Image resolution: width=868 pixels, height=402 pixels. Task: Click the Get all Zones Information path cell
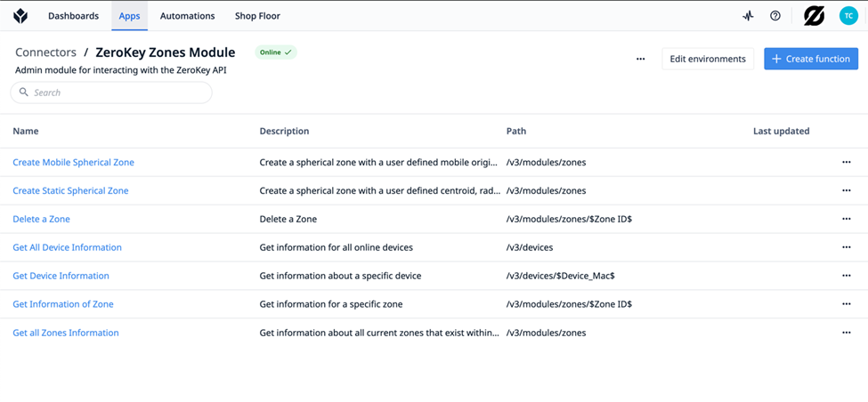[x=546, y=333]
